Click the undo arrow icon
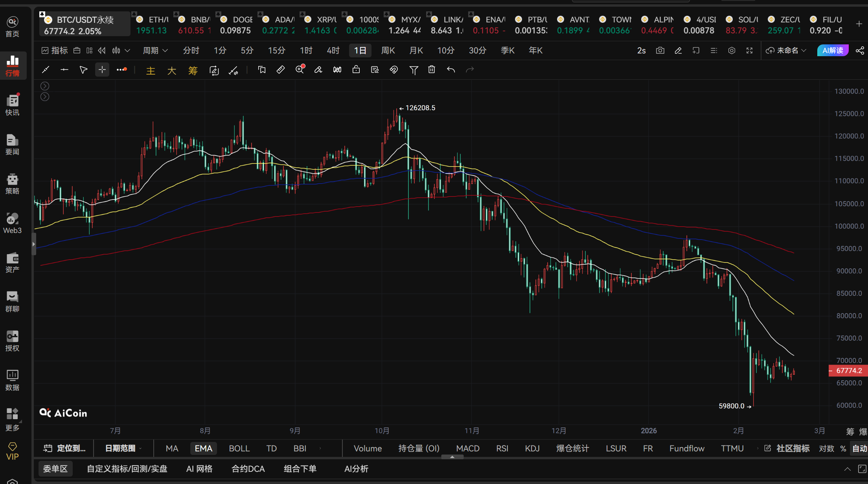 click(x=451, y=70)
